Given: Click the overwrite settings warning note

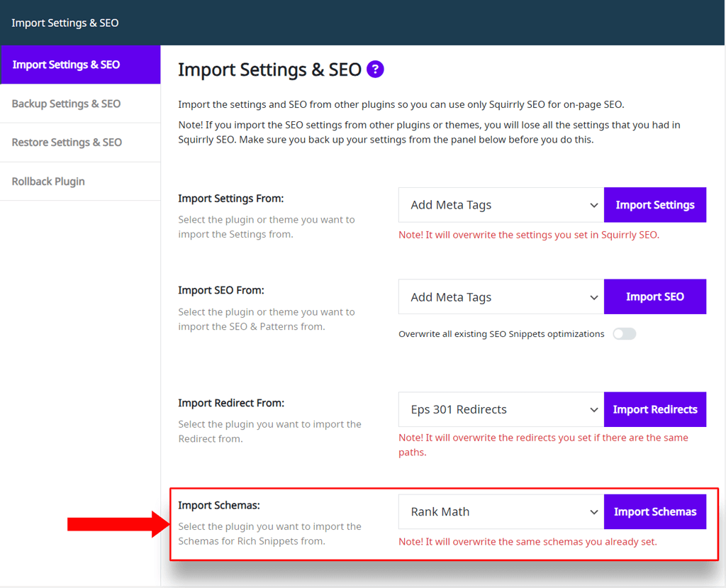Looking at the screenshot, I should 529,235.
